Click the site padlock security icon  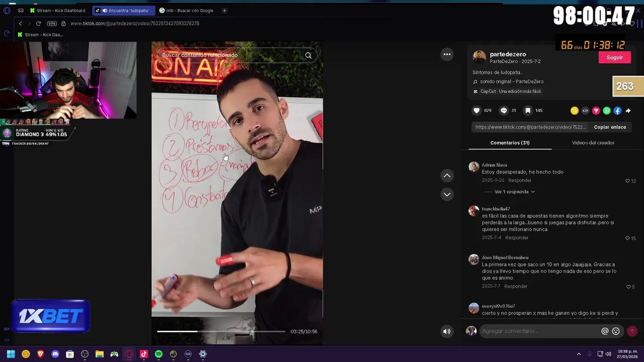[x=63, y=24]
